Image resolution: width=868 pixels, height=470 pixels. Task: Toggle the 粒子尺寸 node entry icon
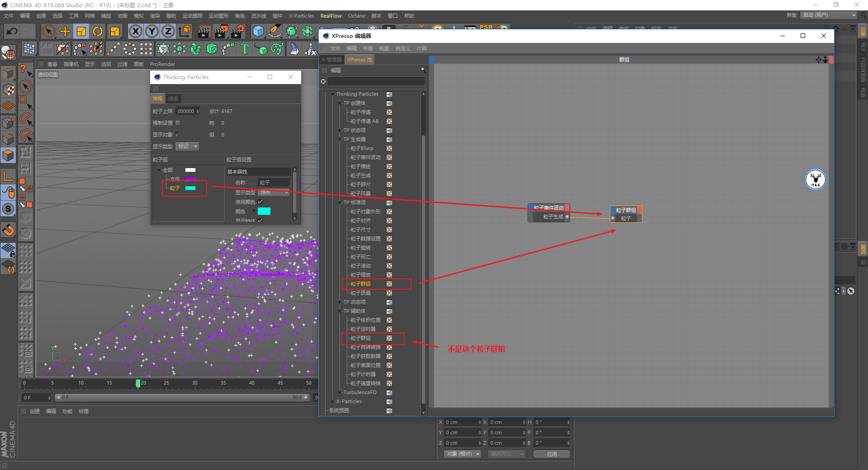click(389, 230)
